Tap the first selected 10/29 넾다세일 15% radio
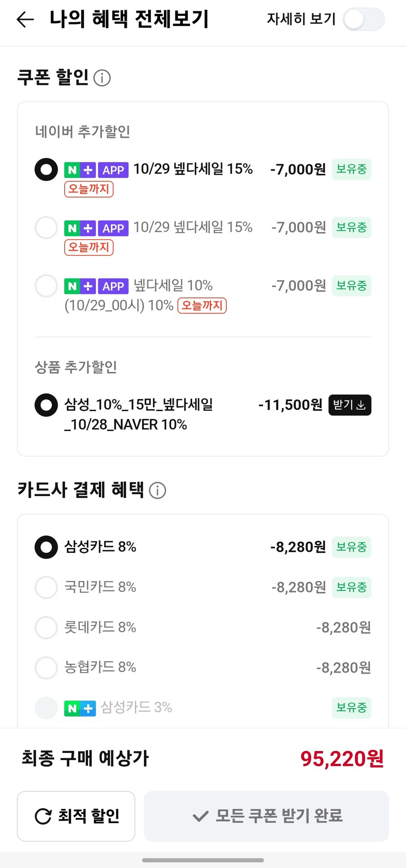 [46, 170]
